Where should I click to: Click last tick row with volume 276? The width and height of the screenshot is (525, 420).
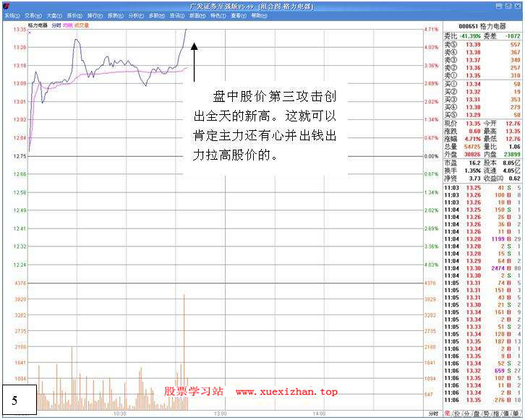482,400
